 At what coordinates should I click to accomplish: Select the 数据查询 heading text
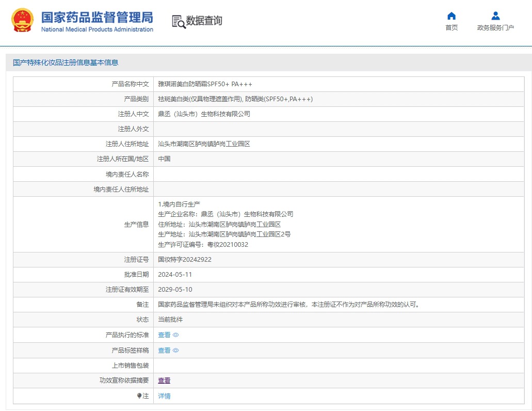pos(204,21)
